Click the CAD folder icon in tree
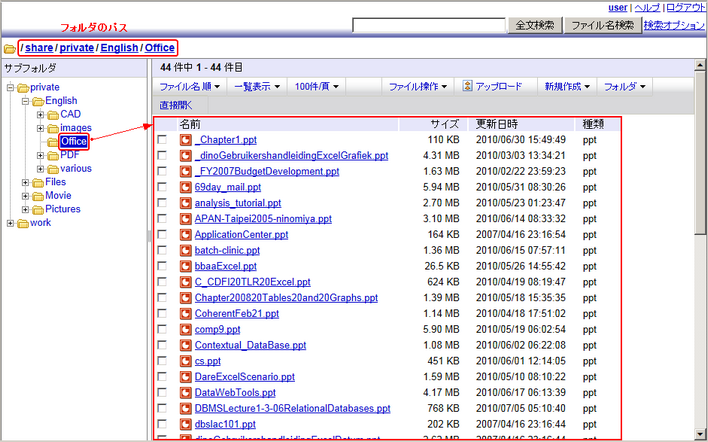The width and height of the screenshot is (708, 442). point(52,115)
